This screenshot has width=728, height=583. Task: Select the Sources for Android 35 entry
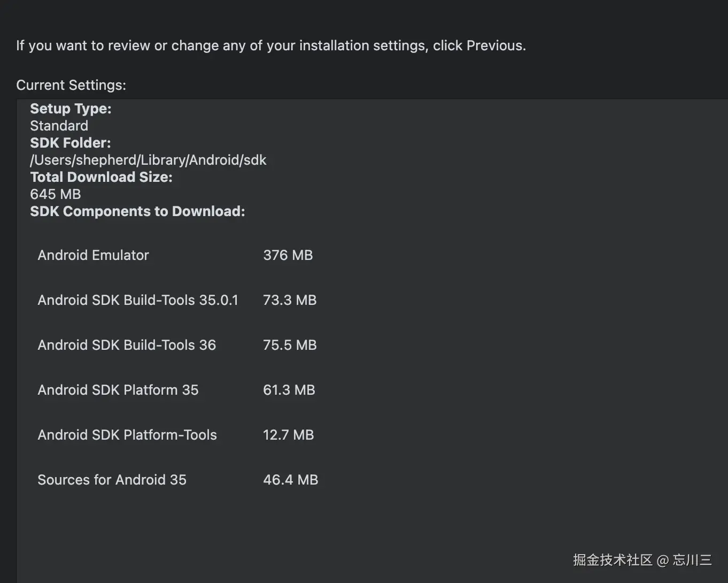(112, 480)
